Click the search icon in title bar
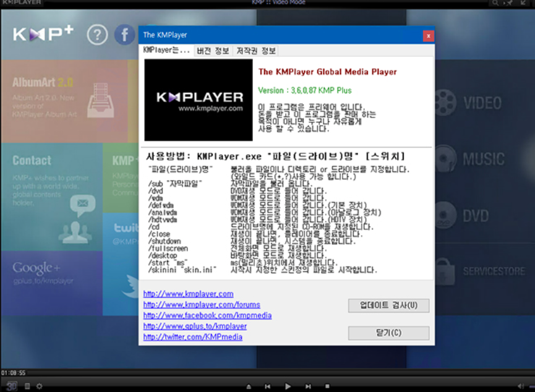 pos(495,2)
